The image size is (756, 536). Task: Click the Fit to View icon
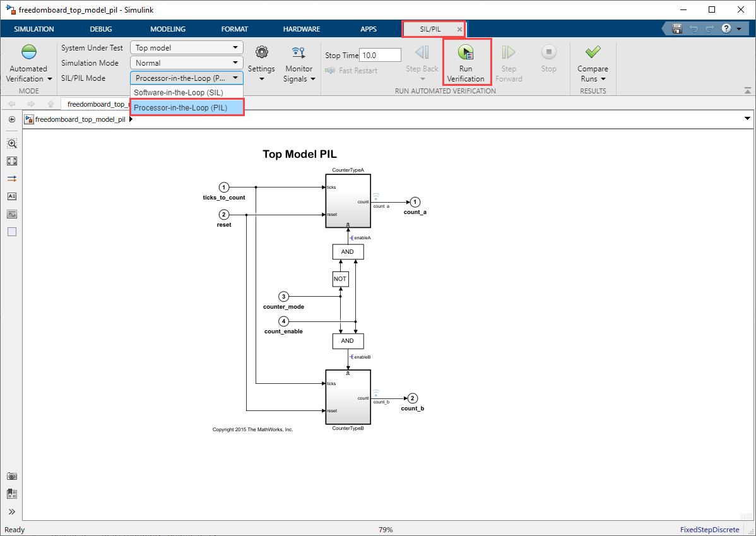click(x=12, y=161)
